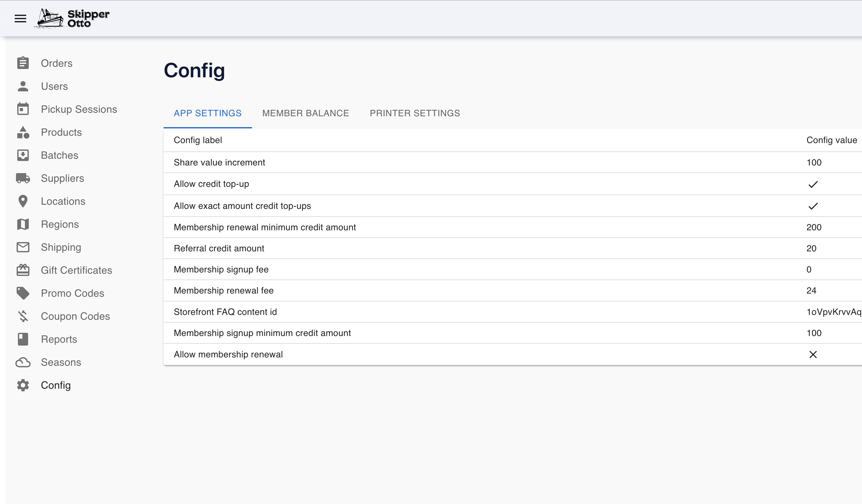Toggle Allow credit top-up checkmark
862x504 pixels.
coord(813,184)
